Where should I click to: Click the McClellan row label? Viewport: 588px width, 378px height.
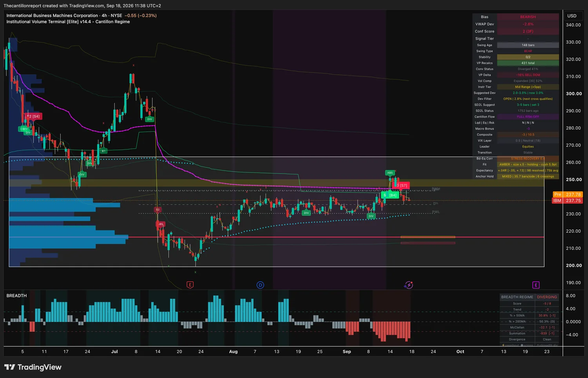coord(517,327)
